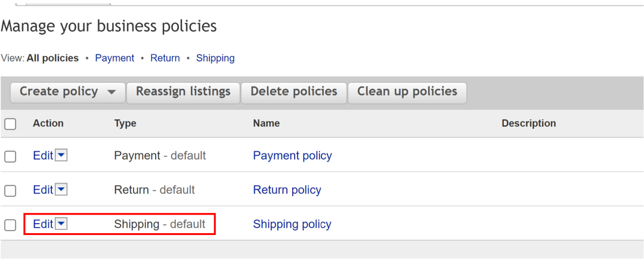The image size is (644, 263).
Task: Check the Payment policy row checkbox
Action: coord(10,156)
